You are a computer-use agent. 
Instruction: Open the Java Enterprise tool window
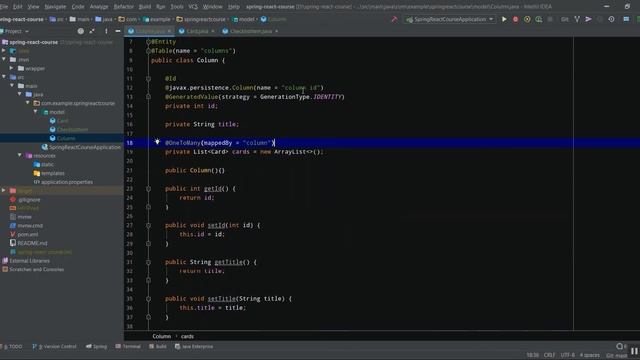click(x=194, y=347)
